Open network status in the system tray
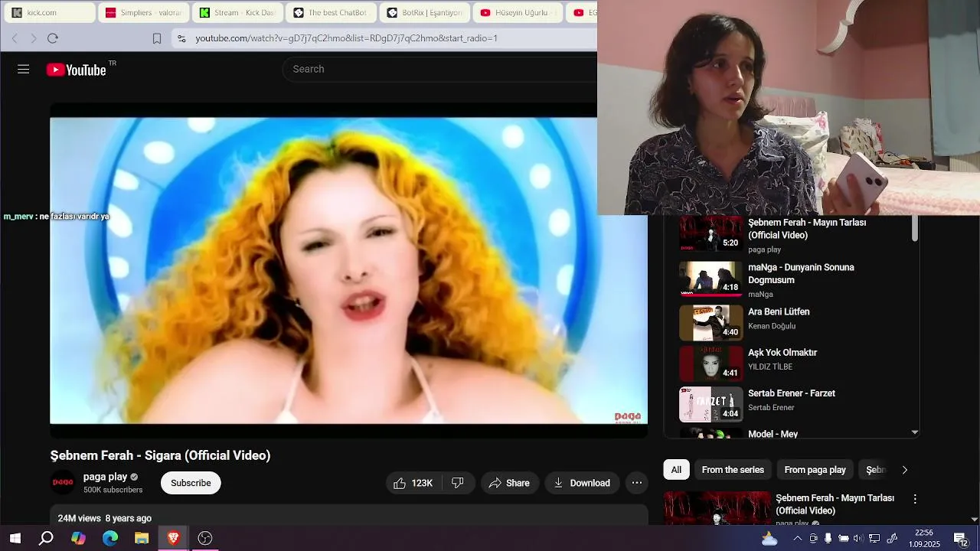The width and height of the screenshot is (980, 551). click(x=874, y=539)
